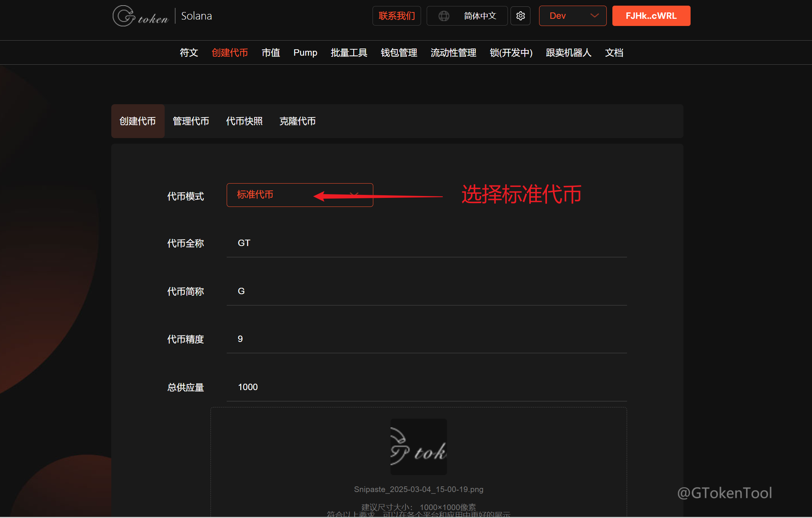
Task: Open the 批量工具 menu
Action: coord(349,53)
